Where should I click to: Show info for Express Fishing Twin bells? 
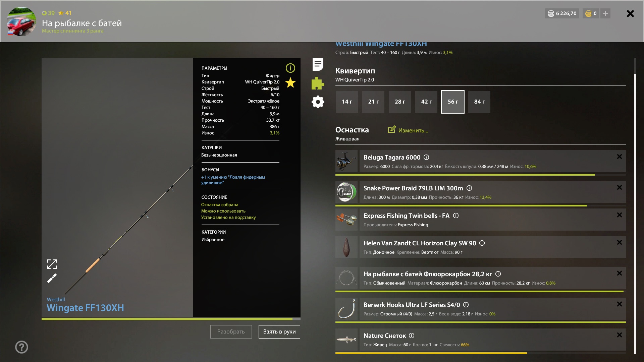[x=456, y=216]
